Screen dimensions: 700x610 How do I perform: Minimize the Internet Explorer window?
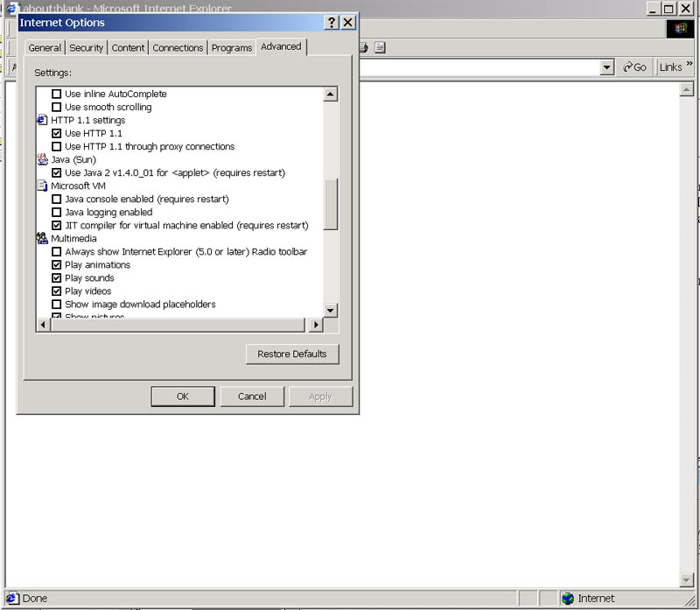coord(654,9)
